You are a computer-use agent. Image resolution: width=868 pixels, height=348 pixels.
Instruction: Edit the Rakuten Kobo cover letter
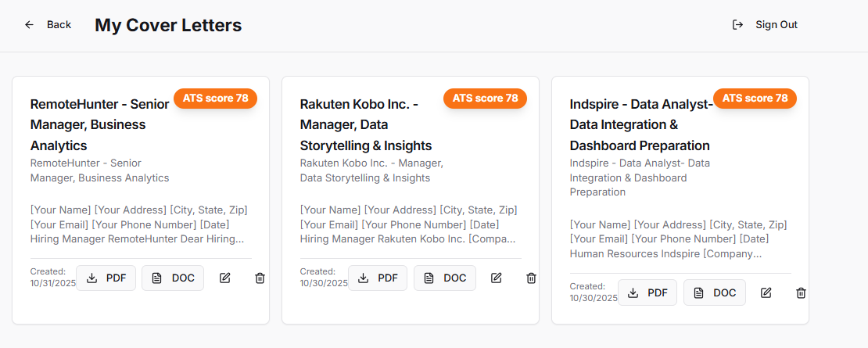pos(496,278)
